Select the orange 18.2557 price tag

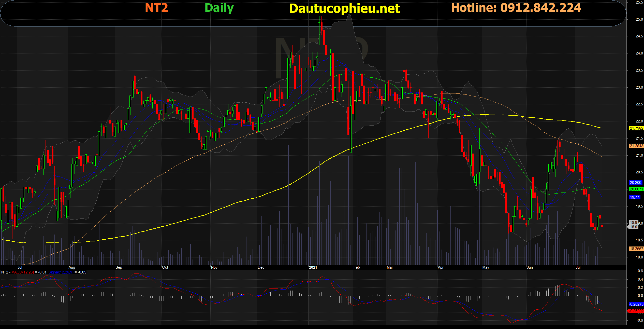(x=636, y=249)
